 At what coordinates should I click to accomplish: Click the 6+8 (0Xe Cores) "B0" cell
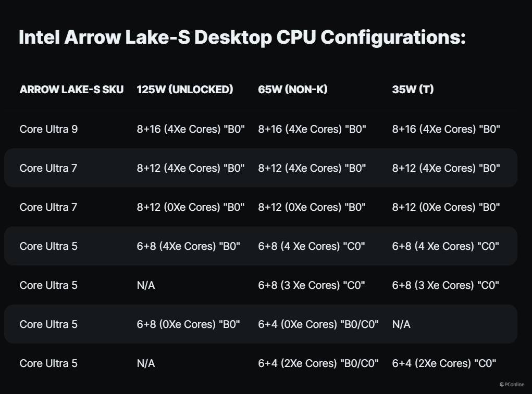point(188,324)
